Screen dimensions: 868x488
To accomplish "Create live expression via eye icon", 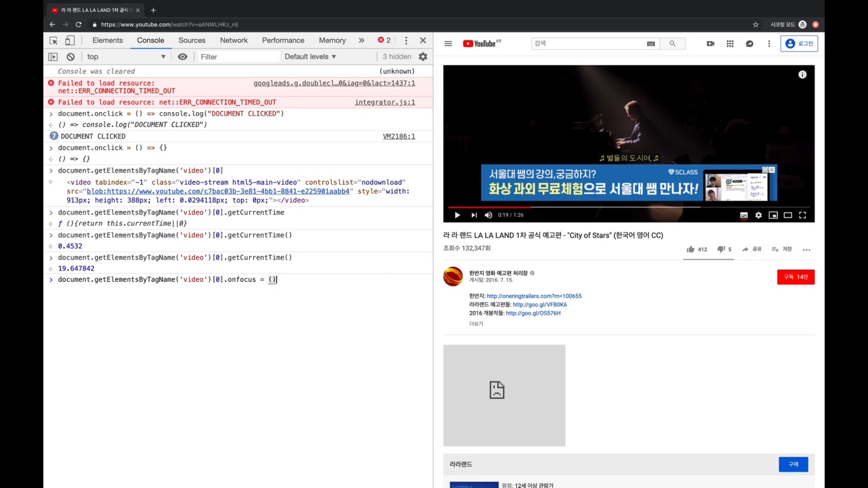I will click(x=183, y=57).
